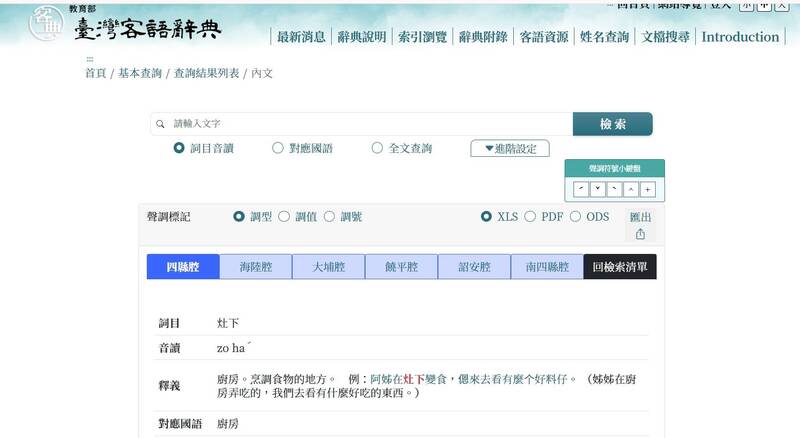
Task: Click the 聲調符號小鍵盤 header
Action: [x=614, y=168]
